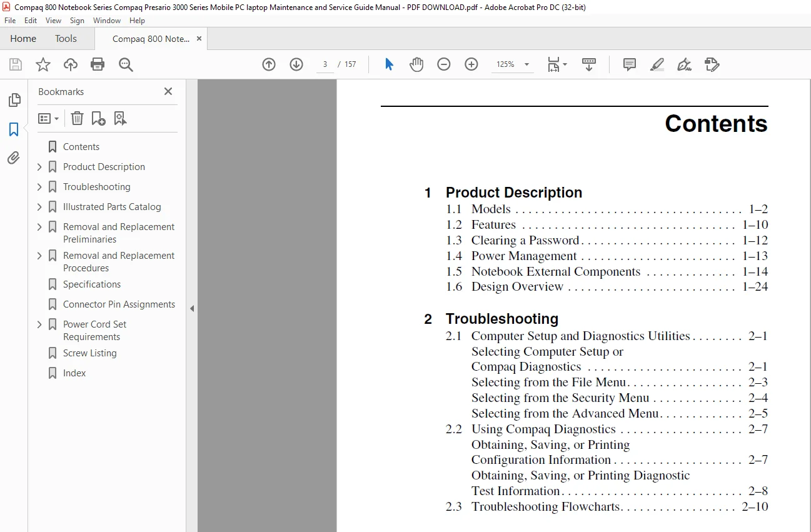The image size is (811, 532).
Task: Click 1.5 Notebook External Components entry
Action: (607, 272)
